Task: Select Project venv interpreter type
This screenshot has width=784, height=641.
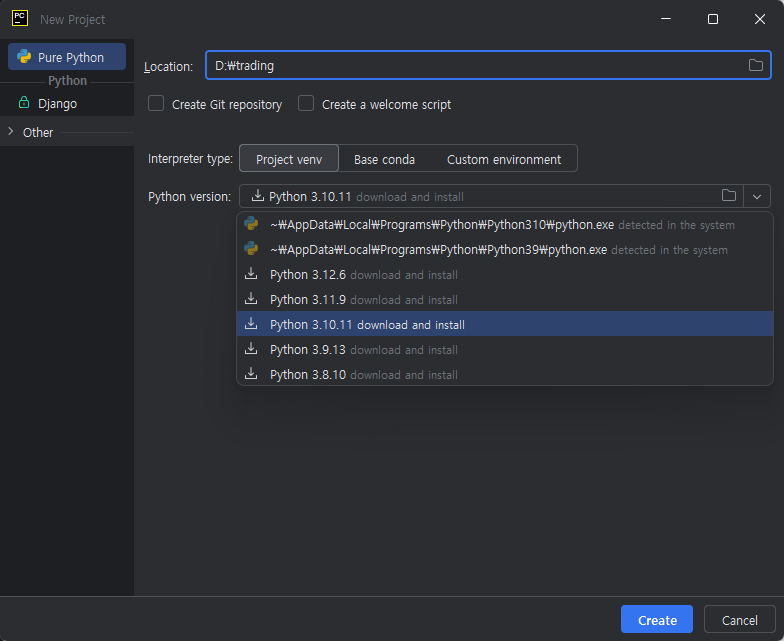Action: tap(289, 159)
